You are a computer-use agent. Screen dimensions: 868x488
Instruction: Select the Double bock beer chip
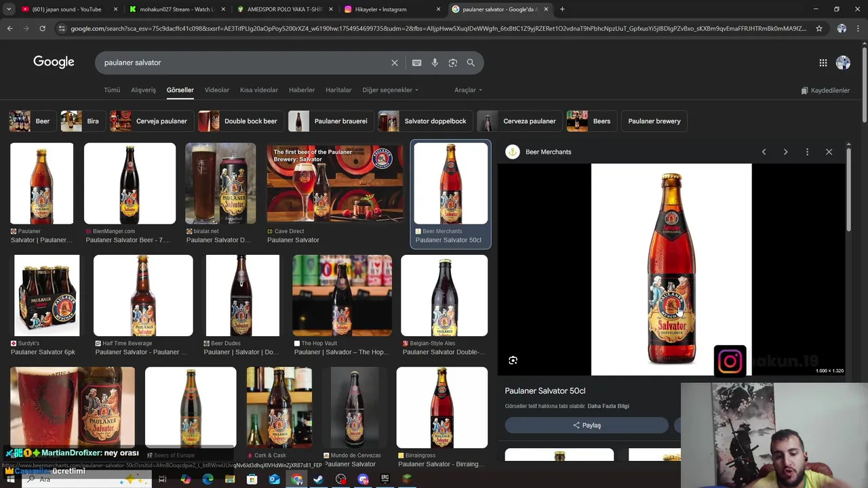[239, 121]
